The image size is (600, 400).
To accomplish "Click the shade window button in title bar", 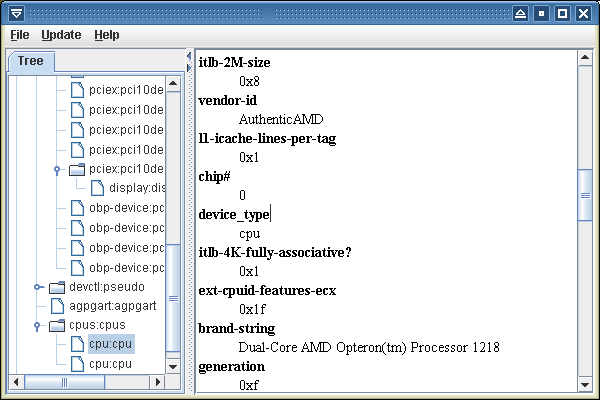I will (520, 14).
